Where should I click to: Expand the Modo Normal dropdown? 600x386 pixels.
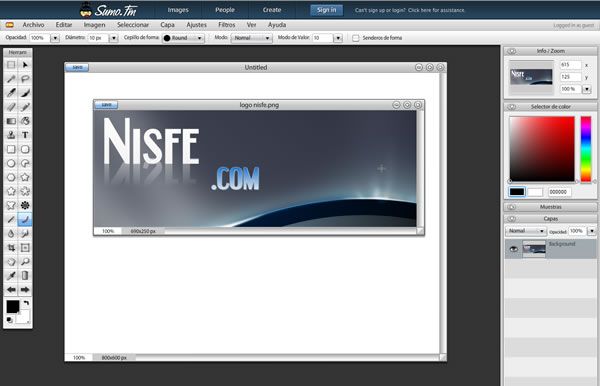[251, 38]
